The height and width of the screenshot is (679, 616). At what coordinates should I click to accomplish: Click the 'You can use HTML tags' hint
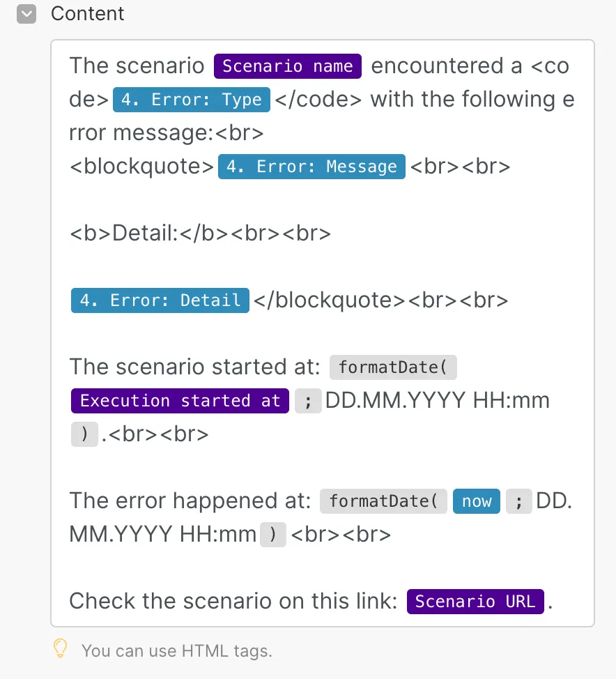[177, 651]
